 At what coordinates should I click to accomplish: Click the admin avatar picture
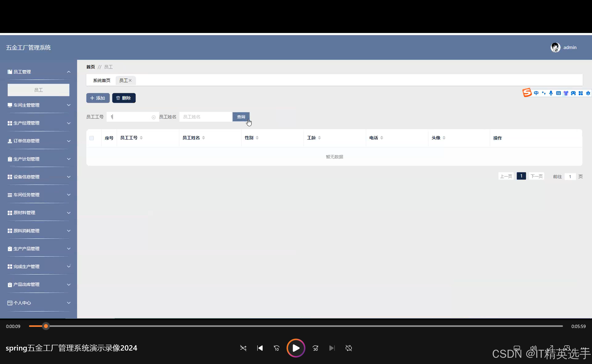[555, 47]
